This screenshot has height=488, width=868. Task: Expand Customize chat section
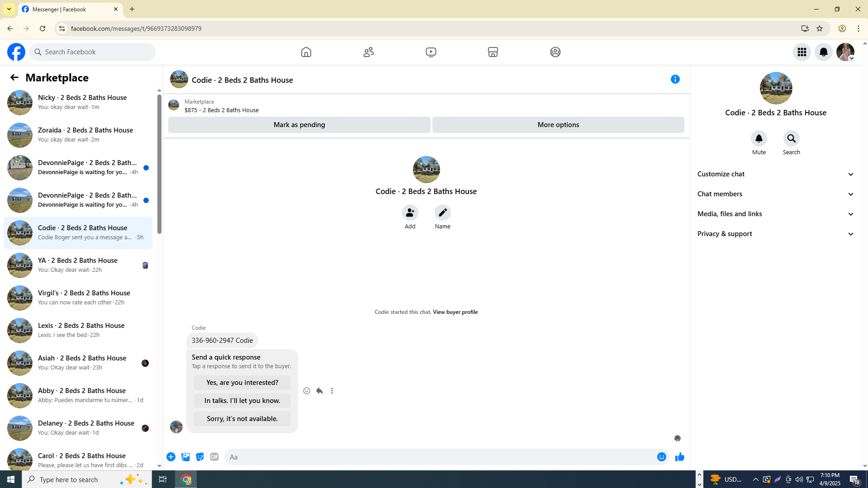click(x=776, y=174)
